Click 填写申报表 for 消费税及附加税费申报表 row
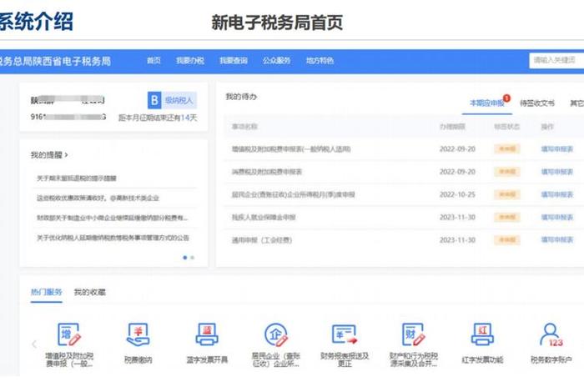The image size is (584, 392). [x=556, y=172]
